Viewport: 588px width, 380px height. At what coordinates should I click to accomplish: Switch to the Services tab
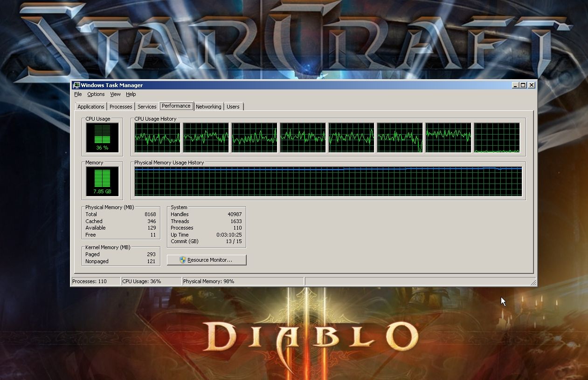(147, 107)
